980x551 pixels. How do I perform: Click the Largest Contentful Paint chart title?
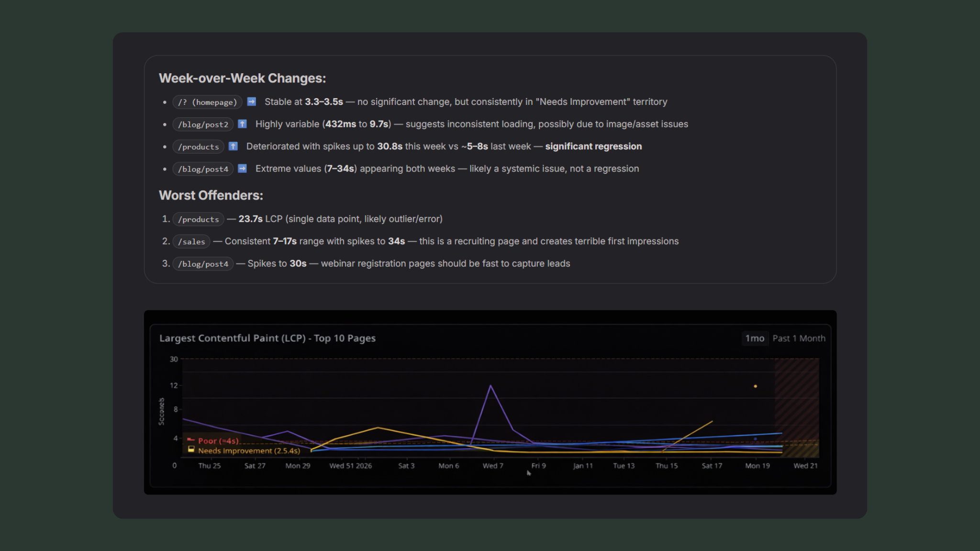tap(267, 338)
